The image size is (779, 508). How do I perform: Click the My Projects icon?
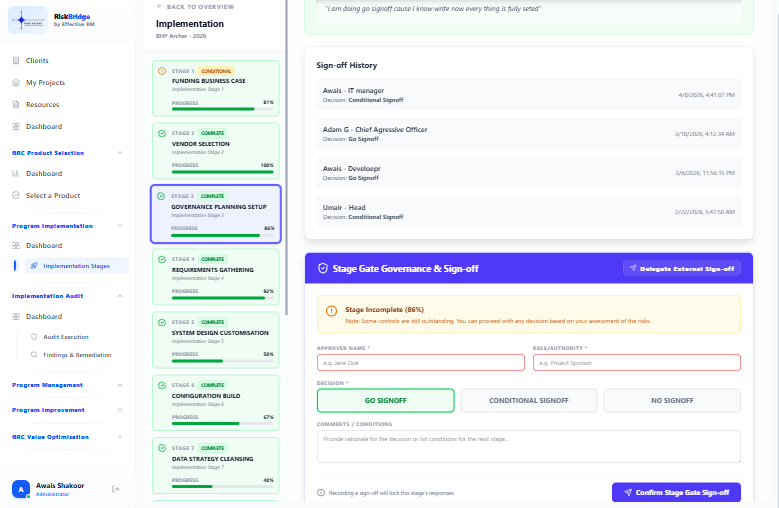click(x=16, y=82)
